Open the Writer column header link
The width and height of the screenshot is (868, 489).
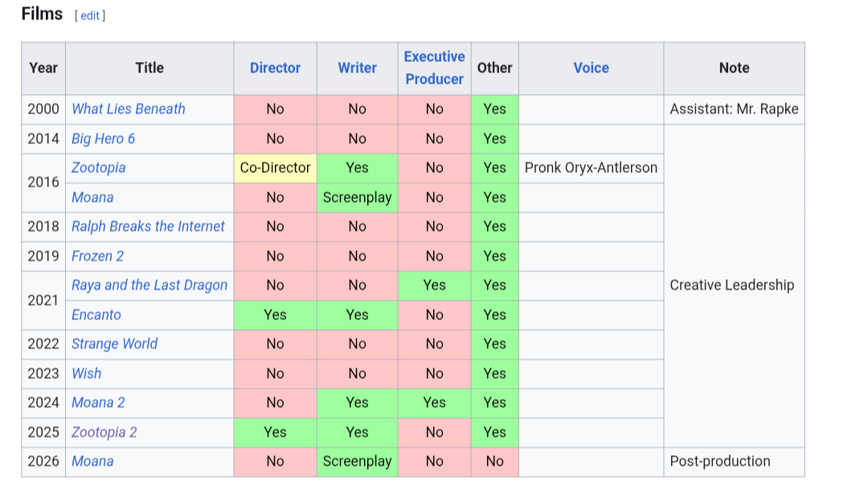click(357, 68)
